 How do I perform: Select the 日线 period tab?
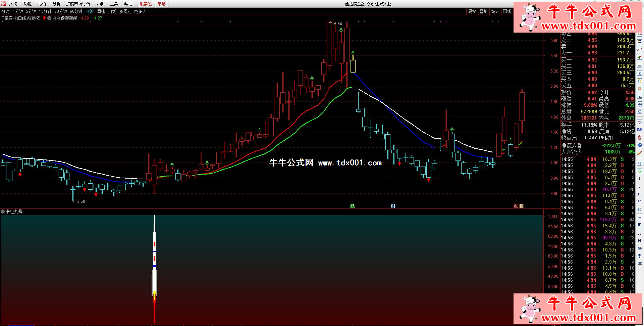click(90, 11)
